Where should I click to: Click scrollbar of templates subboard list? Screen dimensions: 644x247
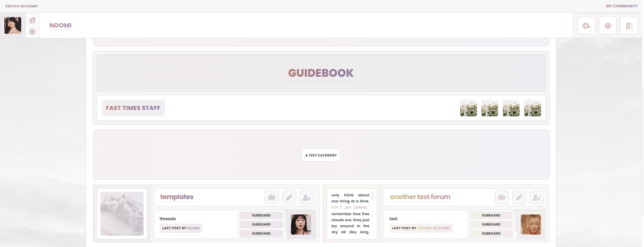(x=286, y=221)
